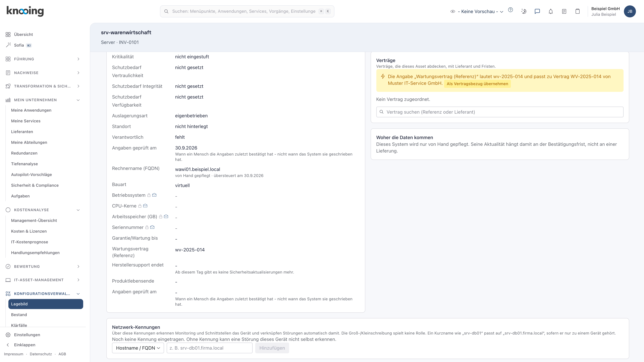644x362 pixels.
Task: Open Tiefenanalyse in the sidebar
Action: click(24, 164)
